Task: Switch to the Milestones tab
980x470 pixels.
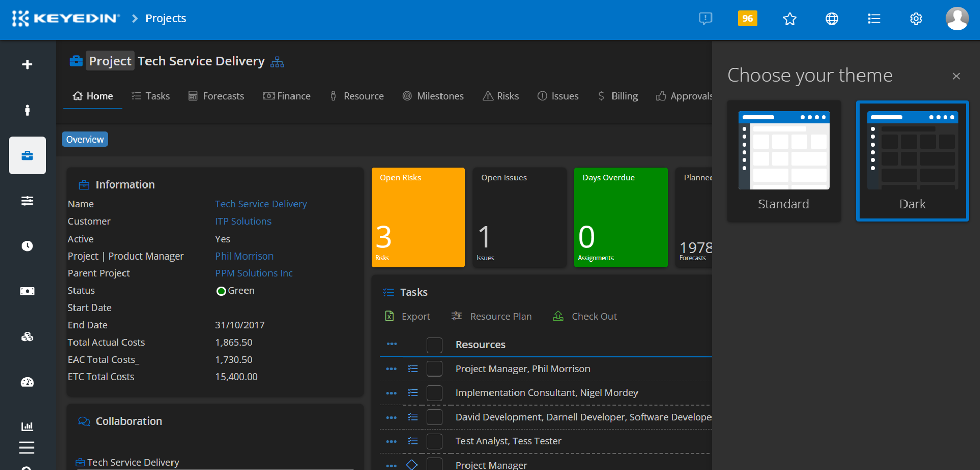Action: pyautogui.click(x=433, y=96)
